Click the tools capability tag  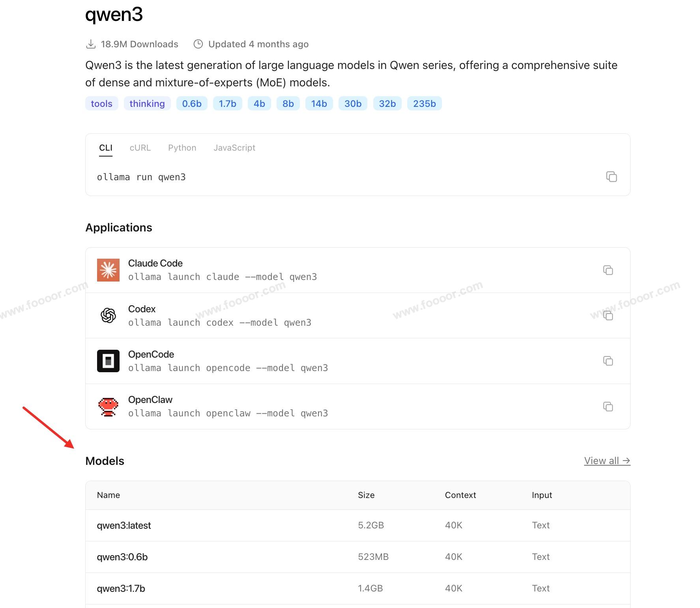(101, 104)
